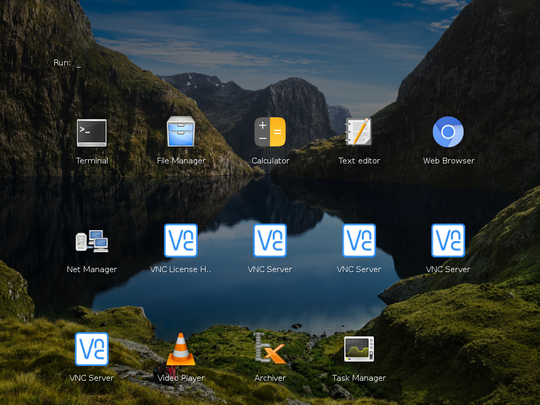Open the Net Manager icon
Screen dimensions: 540x405
[x=92, y=241]
